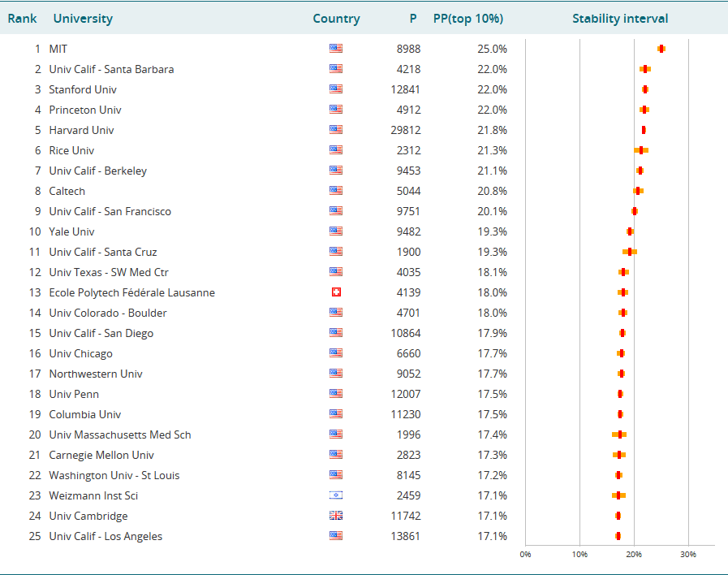Select Weizmann Inst Sci stability interval marker
This screenshot has height=575, width=728.
point(618,495)
